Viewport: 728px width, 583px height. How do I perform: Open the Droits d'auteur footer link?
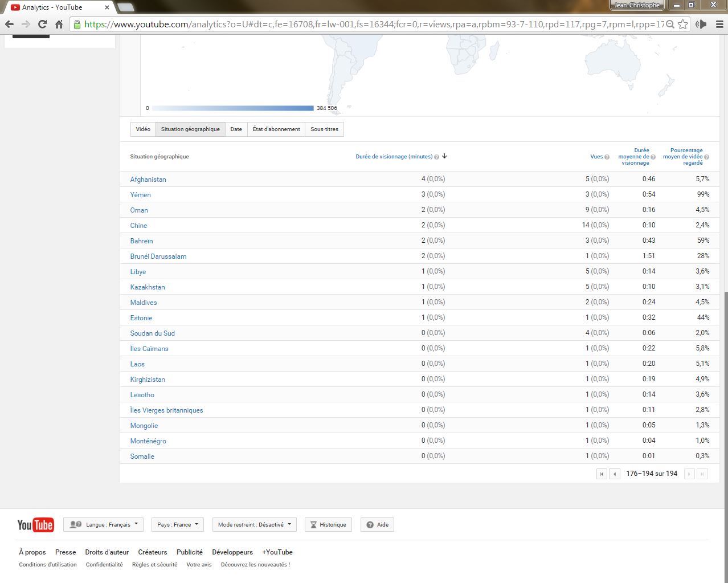point(107,552)
